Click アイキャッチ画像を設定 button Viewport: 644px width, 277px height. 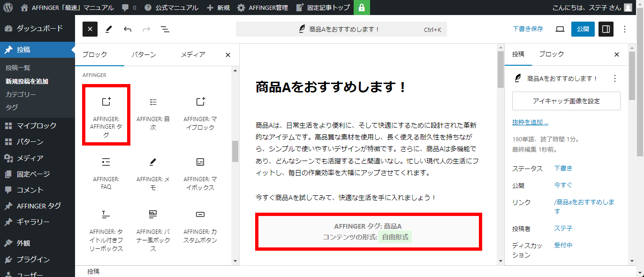click(x=566, y=101)
